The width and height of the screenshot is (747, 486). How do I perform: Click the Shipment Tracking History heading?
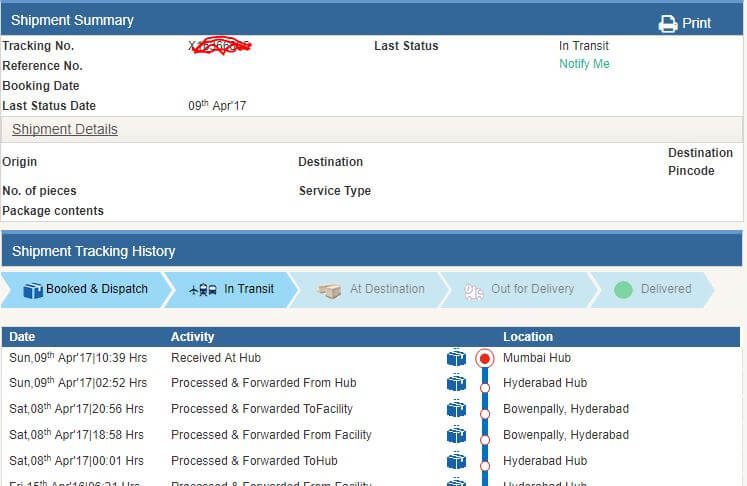[94, 251]
